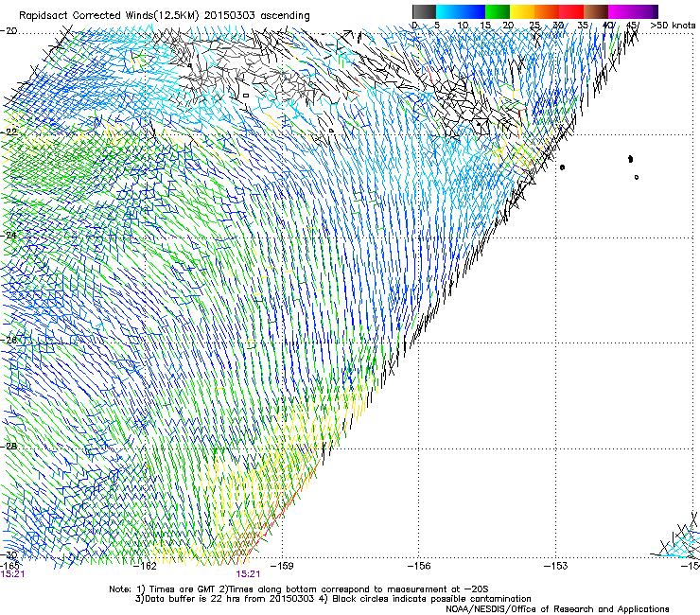Image resolution: width=700 pixels, height=615 pixels.
Task: Click the black dot just right of -153 line
Action: (x=562, y=167)
